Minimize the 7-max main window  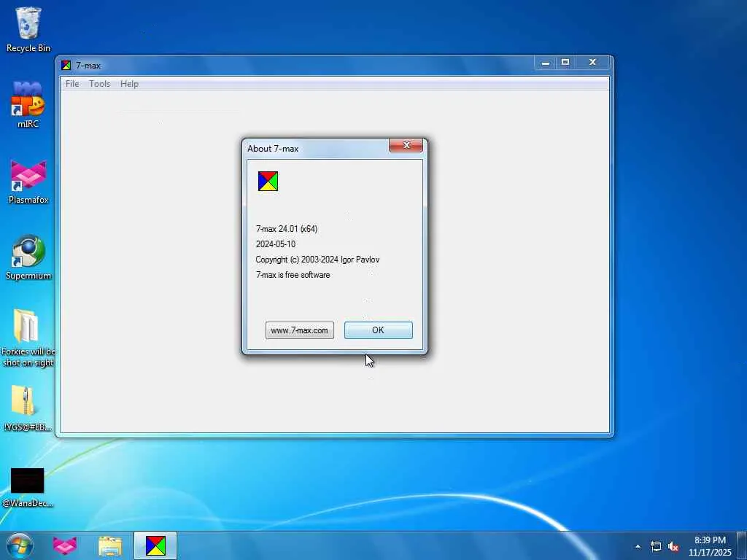pos(546,63)
